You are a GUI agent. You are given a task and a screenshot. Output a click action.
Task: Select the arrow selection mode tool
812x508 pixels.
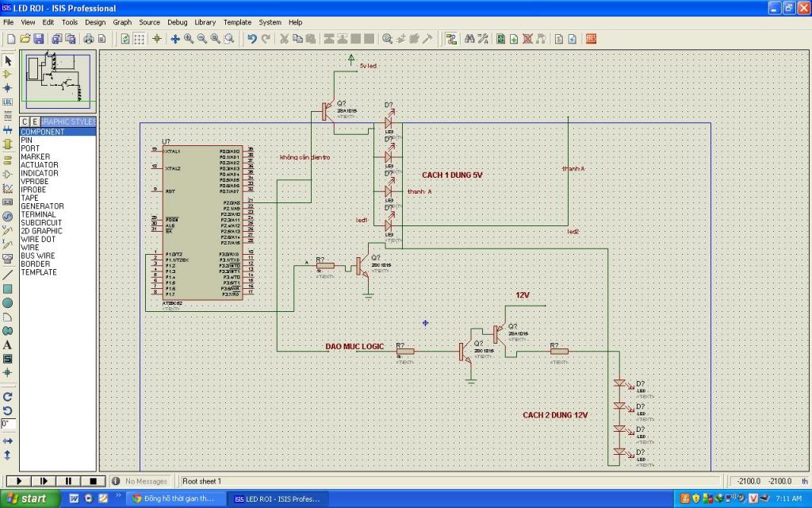8,60
